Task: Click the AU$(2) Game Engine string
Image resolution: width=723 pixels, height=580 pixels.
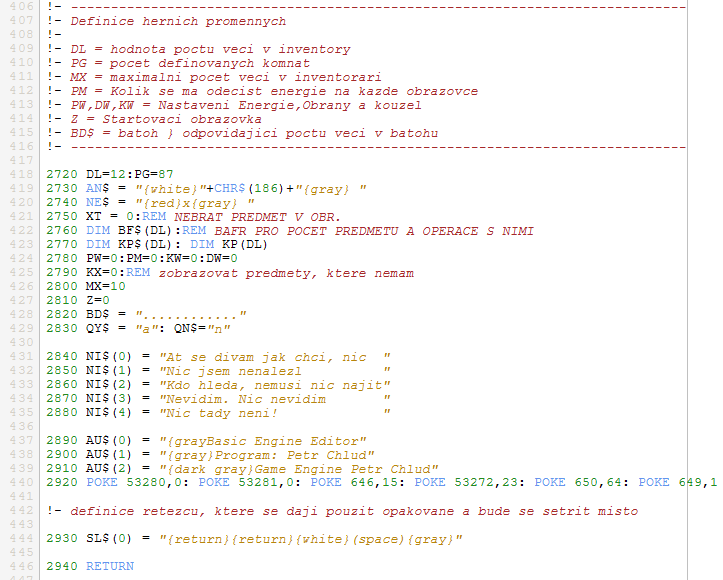Action: [299, 469]
